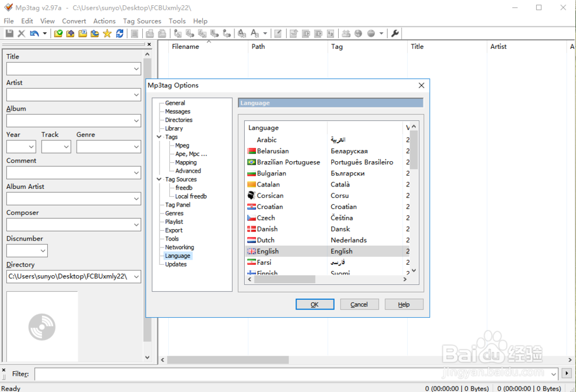Open the Actions menu

click(x=104, y=21)
